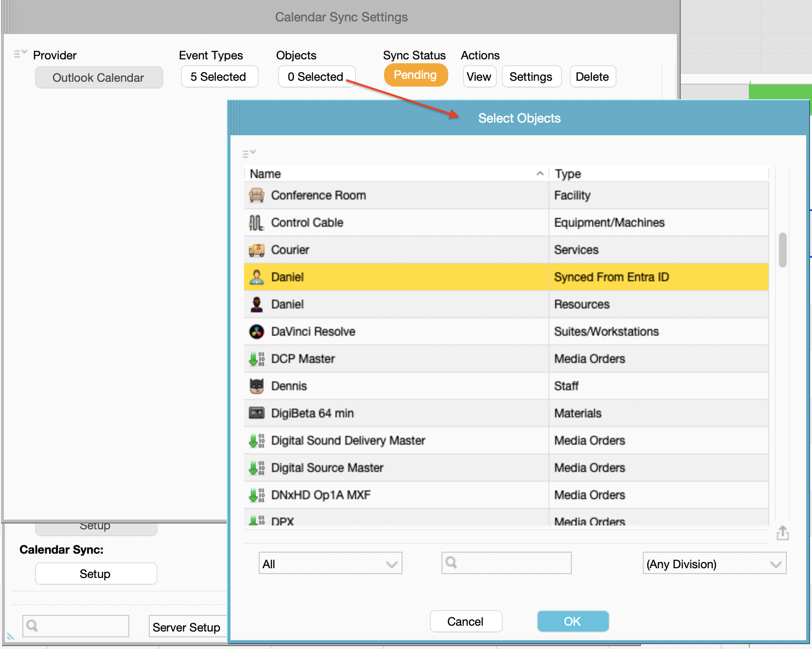This screenshot has width=812, height=649.
Task: Click the Conference Room armchair icon
Action: coord(256,195)
